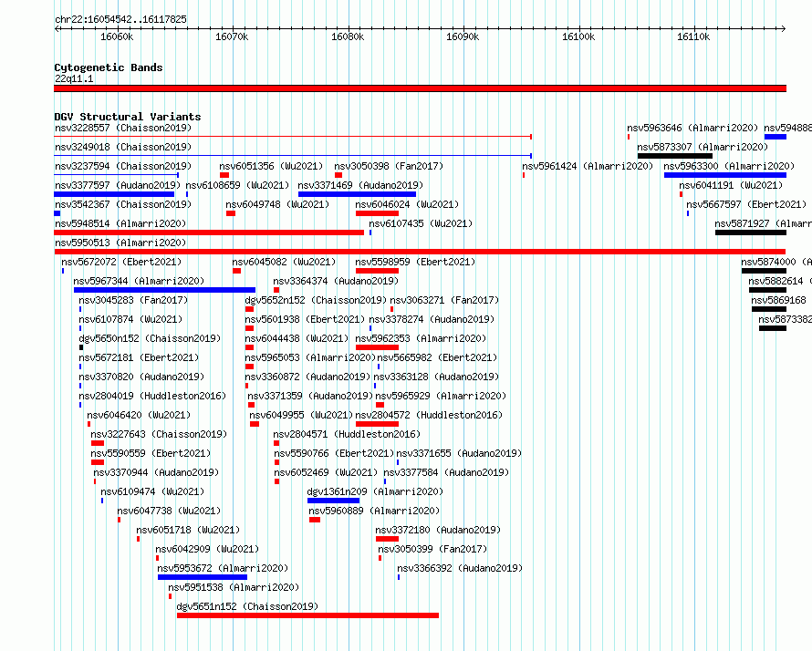This screenshot has width=812, height=651.
Task: Click nsv3364374 (Audano2019) label
Action: [336, 281]
